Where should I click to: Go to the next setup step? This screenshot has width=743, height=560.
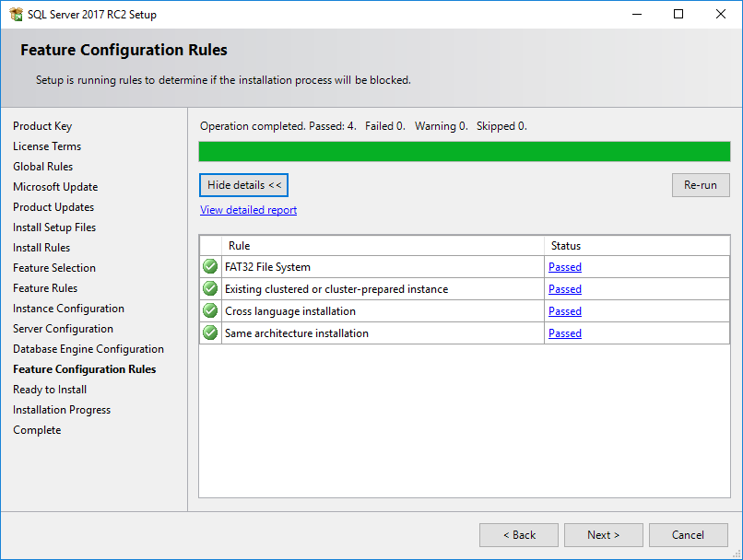pyautogui.click(x=603, y=535)
